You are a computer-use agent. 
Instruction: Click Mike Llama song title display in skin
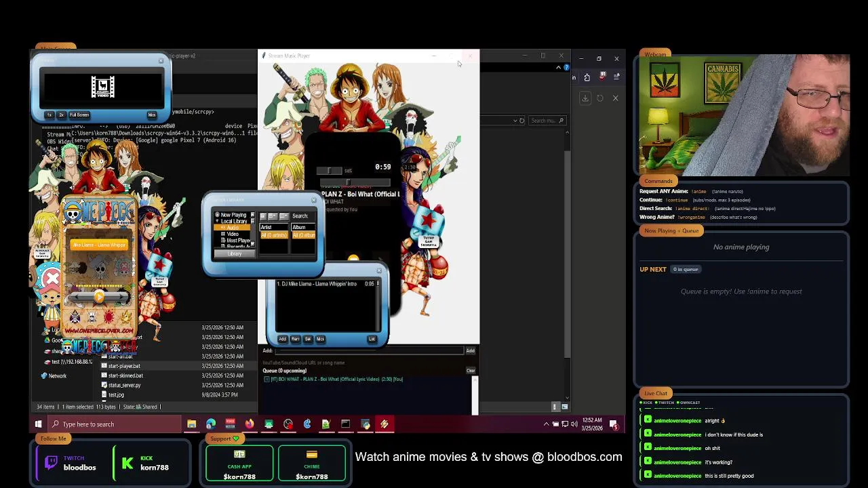100,245
